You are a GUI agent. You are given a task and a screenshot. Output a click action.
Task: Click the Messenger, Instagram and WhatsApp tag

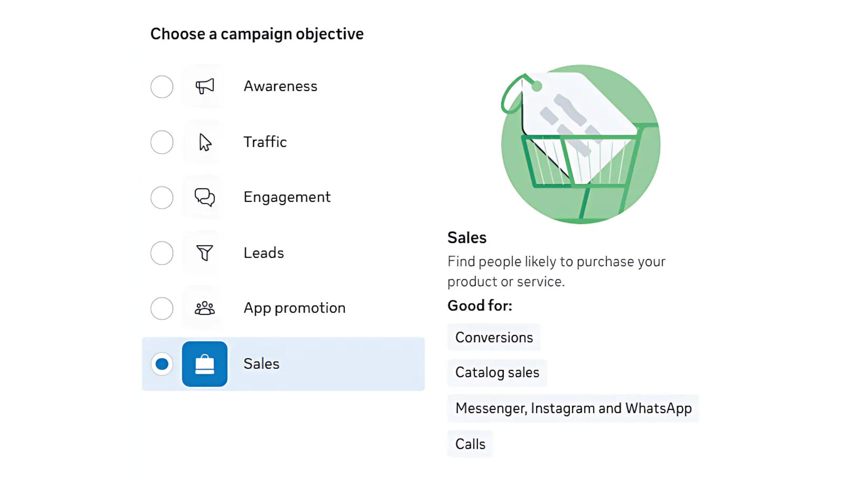(573, 408)
